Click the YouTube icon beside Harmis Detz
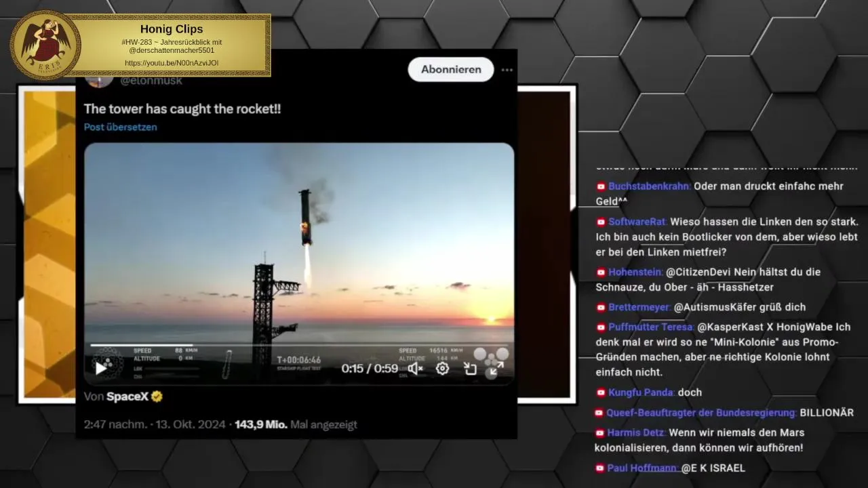This screenshot has width=868, height=488. [601, 432]
